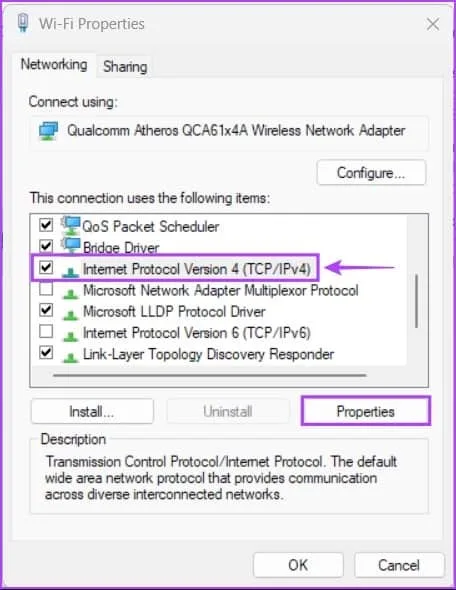Click the vertical scrollbar of items list
Viewport: 456px width, 590px height.
(x=416, y=301)
